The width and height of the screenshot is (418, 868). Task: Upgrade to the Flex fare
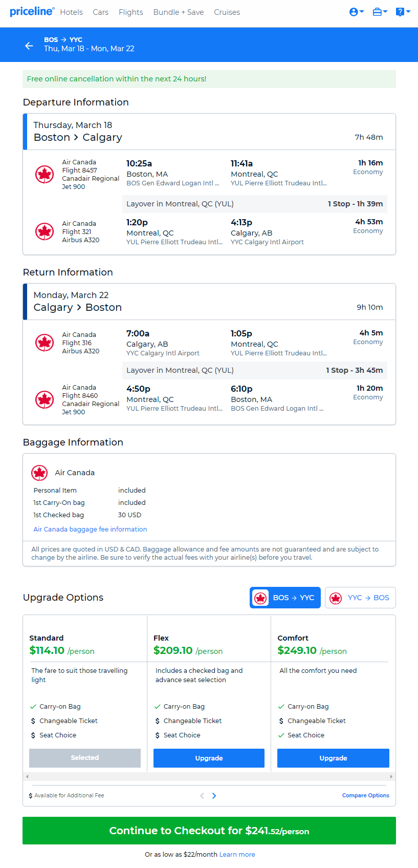(209, 758)
